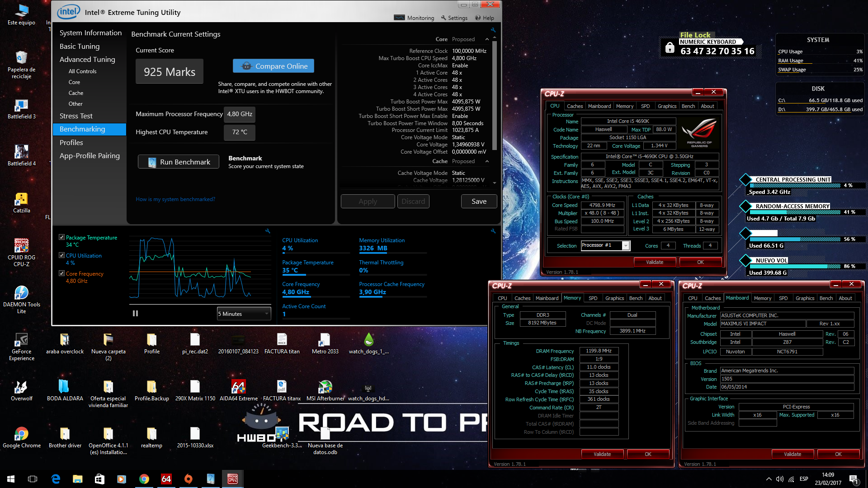Click the CPU Usage bar in SYSTEM widget
868x488 pixels.
click(820, 55)
